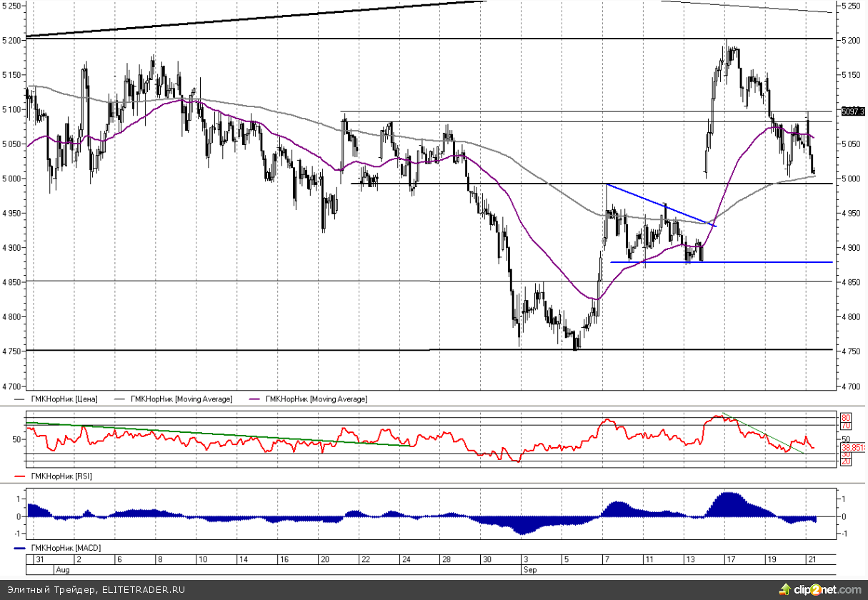Click the Sep month label on time axis
Image resolution: width=868 pixels, height=600 pixels.
(529, 571)
